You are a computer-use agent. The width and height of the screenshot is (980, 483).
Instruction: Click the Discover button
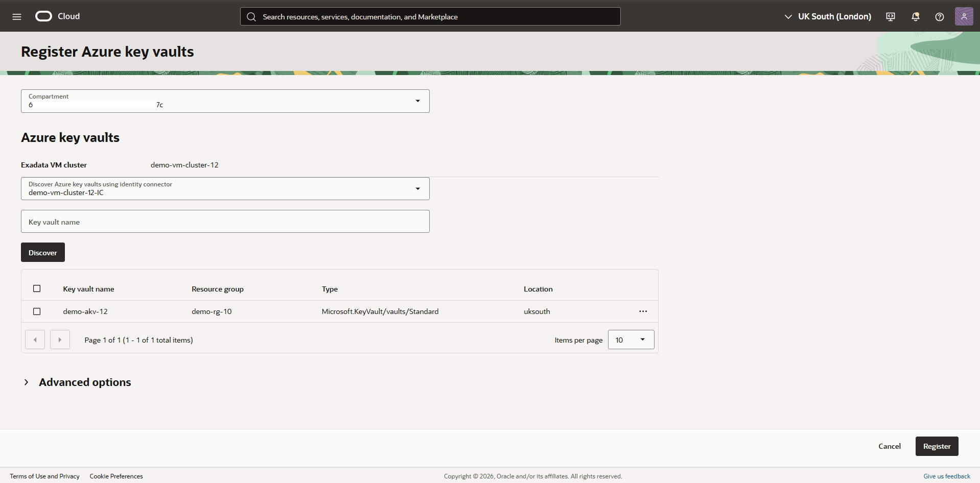coord(42,252)
